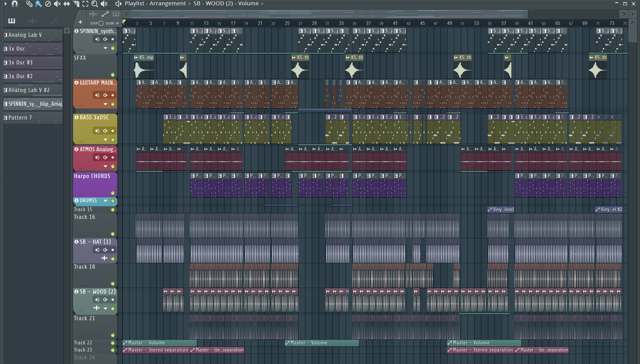The image size is (640, 364).
Task: Click the waveform icon on SB - WOOD (2) track
Action: pos(96,308)
